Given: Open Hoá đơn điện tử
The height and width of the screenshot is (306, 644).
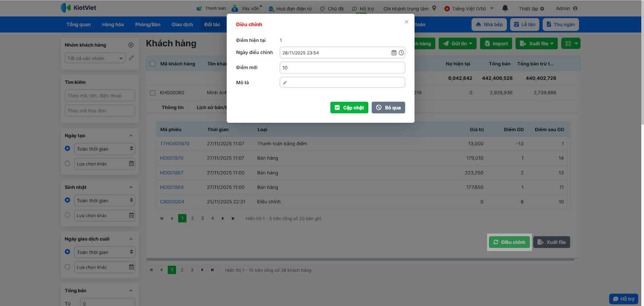Looking at the screenshot, I should [290, 8].
